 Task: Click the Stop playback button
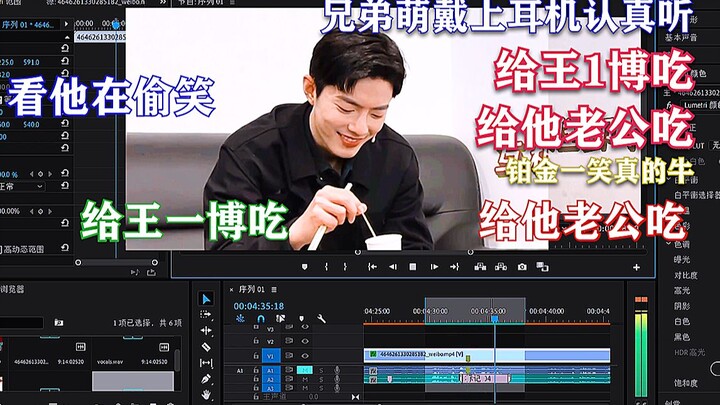click(412, 267)
